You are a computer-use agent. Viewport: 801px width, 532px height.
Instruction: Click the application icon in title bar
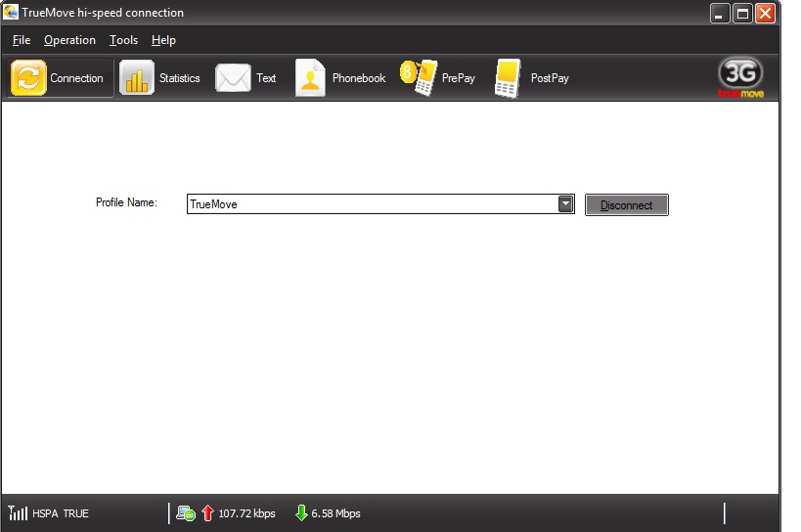(12, 13)
